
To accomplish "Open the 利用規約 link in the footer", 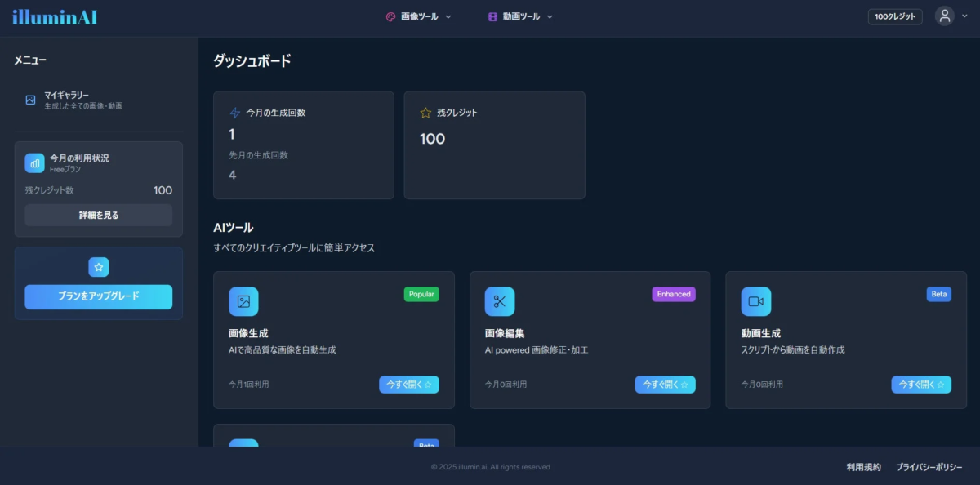I will click(862, 466).
